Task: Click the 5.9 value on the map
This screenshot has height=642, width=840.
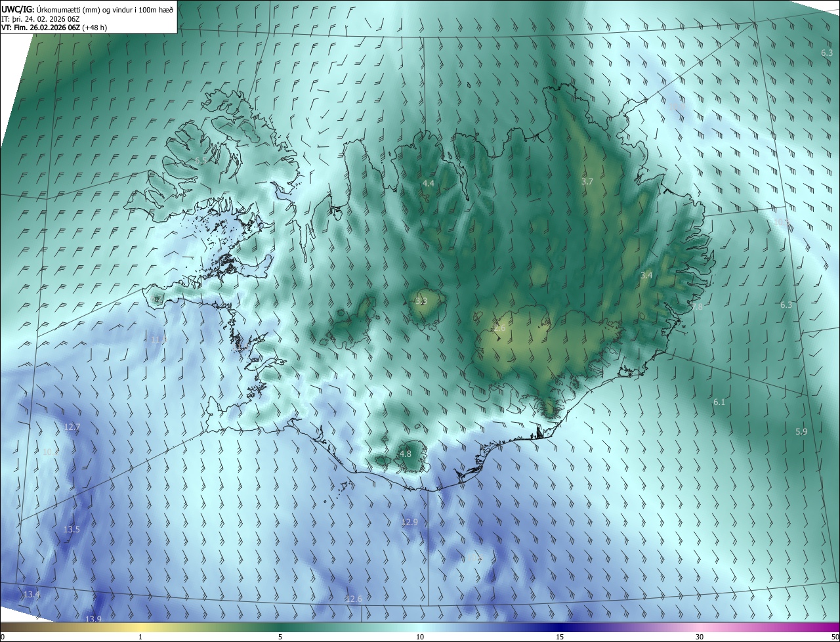Action: [801, 431]
